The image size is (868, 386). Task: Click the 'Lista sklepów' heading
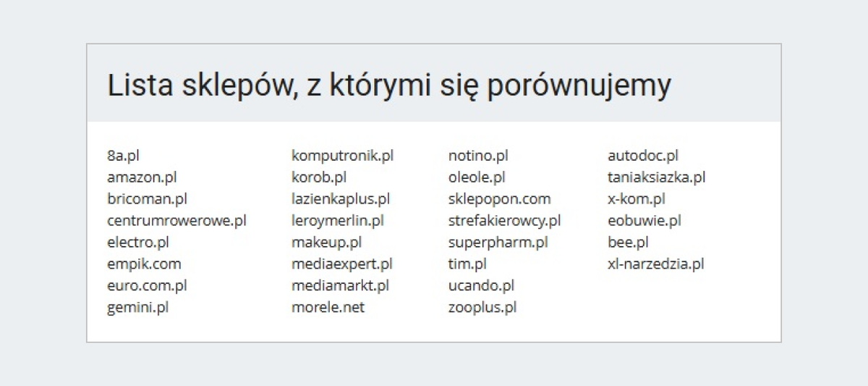click(389, 85)
